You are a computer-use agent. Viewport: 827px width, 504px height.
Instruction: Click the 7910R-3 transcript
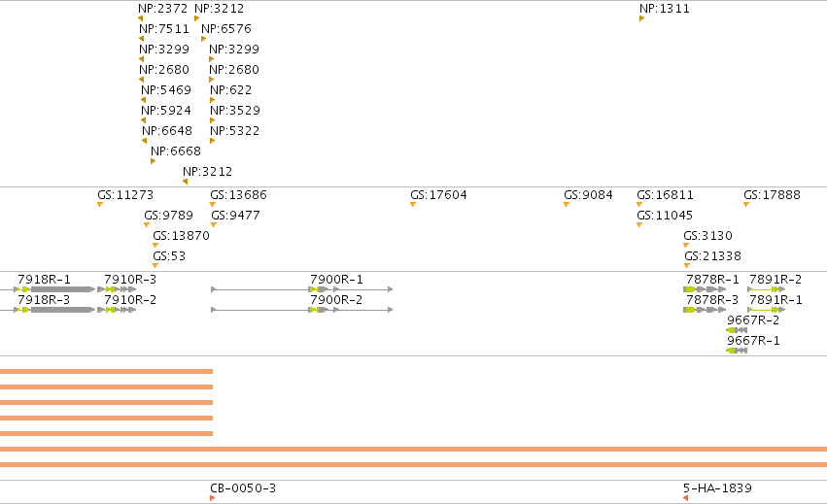[117, 289]
